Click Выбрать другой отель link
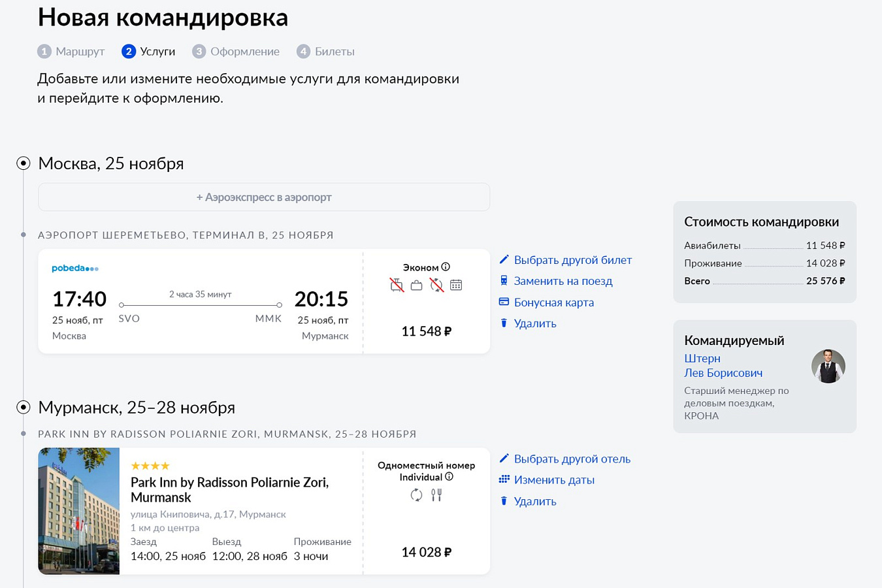 click(x=572, y=459)
